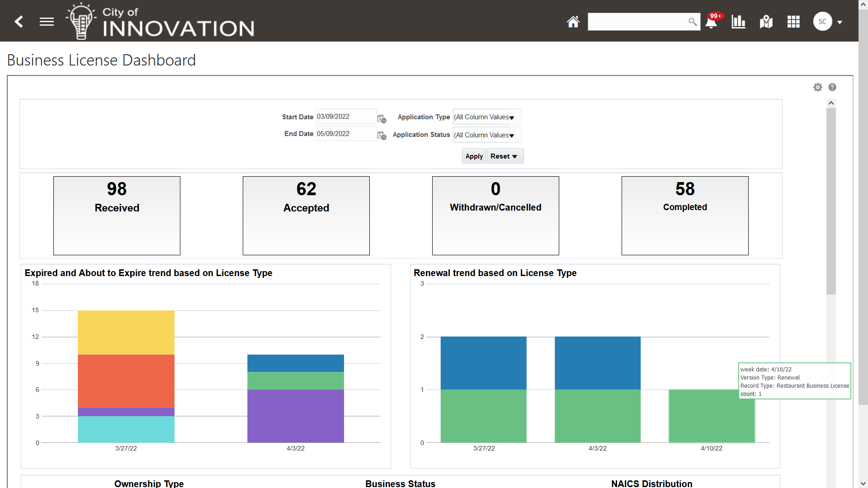
Task: Click the Apply button
Action: coord(474,156)
